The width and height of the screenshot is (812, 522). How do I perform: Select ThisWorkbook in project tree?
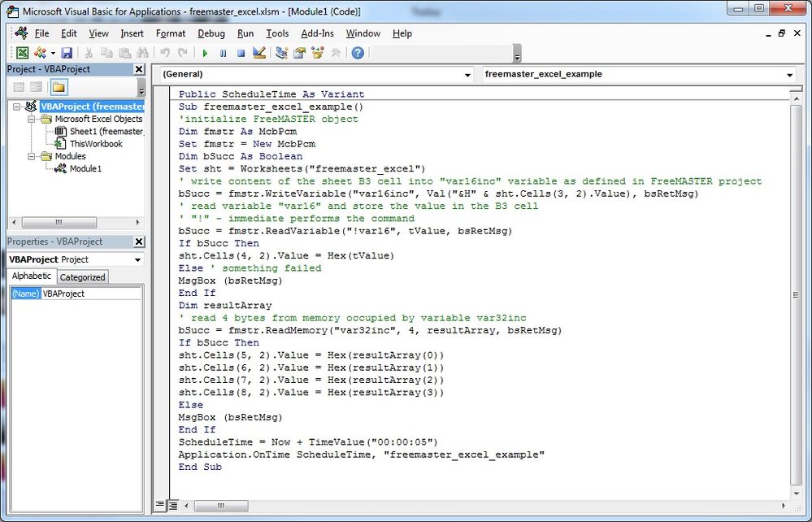click(97, 144)
